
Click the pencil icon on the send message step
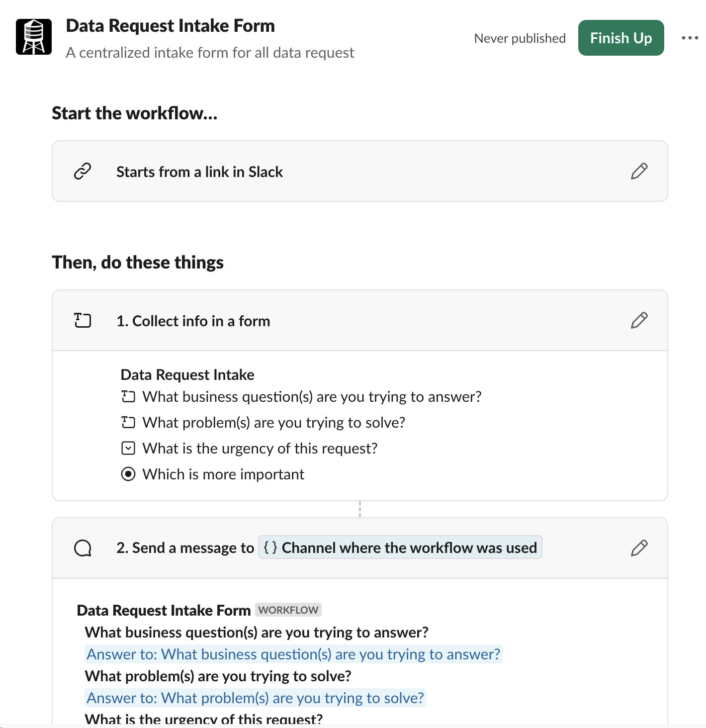(639, 547)
